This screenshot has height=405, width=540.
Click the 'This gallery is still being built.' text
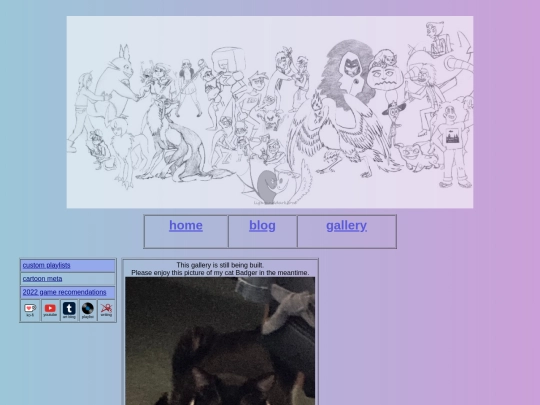(x=220, y=265)
